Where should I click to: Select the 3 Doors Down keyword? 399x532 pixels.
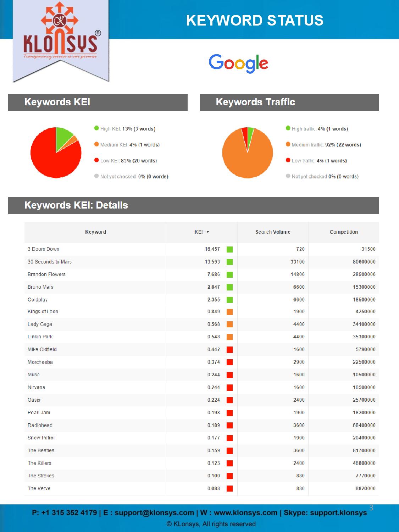44,249
